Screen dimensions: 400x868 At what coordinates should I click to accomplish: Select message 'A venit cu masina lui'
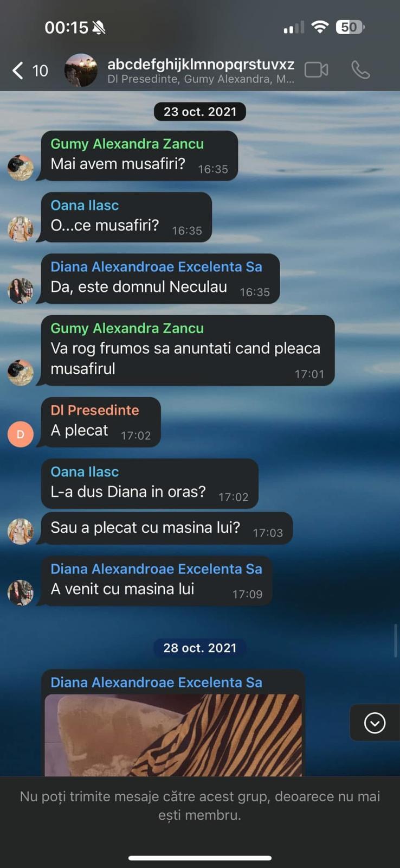[157, 580]
